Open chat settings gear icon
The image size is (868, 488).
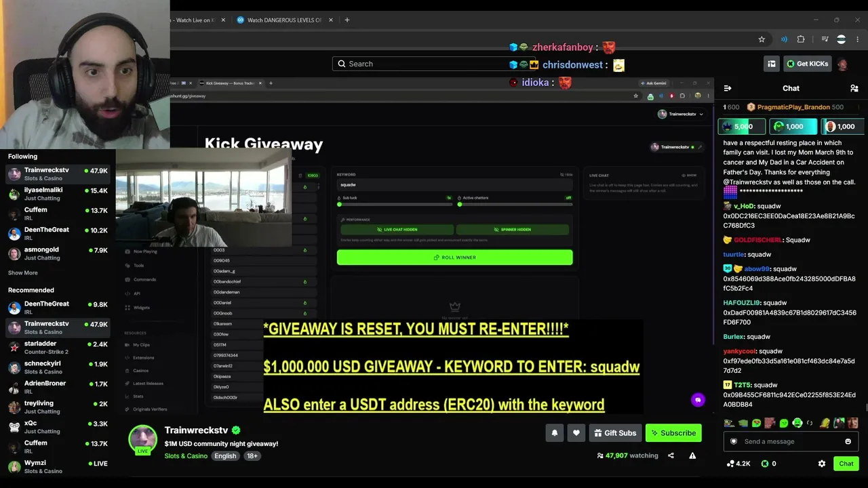coord(822,464)
